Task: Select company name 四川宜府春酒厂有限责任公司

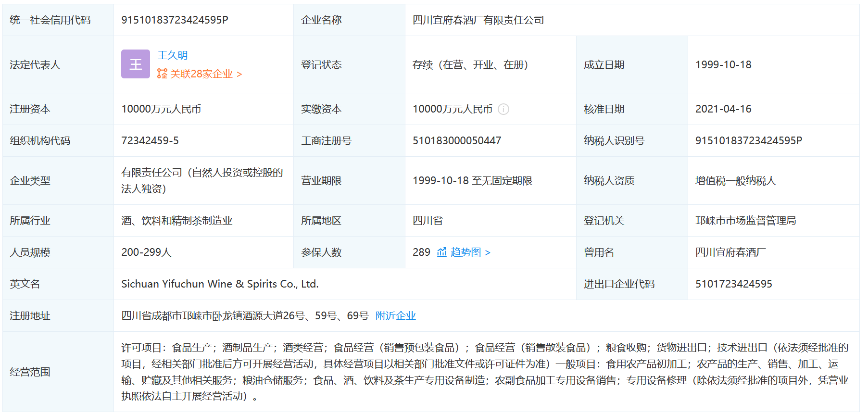Action: (x=478, y=20)
